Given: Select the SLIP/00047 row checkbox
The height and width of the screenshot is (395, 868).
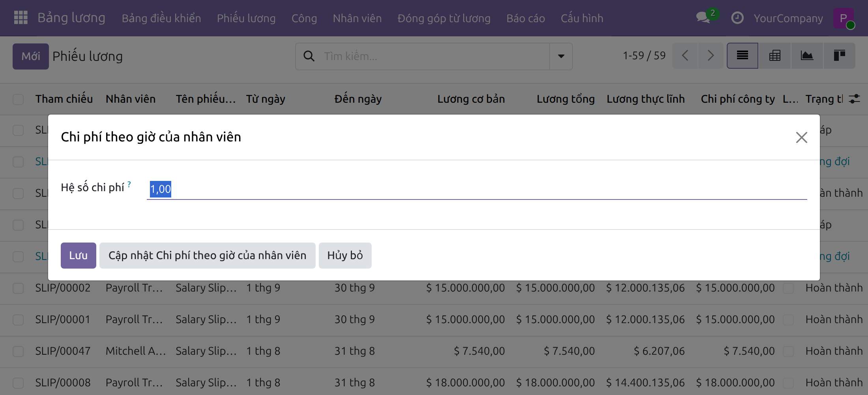Looking at the screenshot, I should point(18,351).
